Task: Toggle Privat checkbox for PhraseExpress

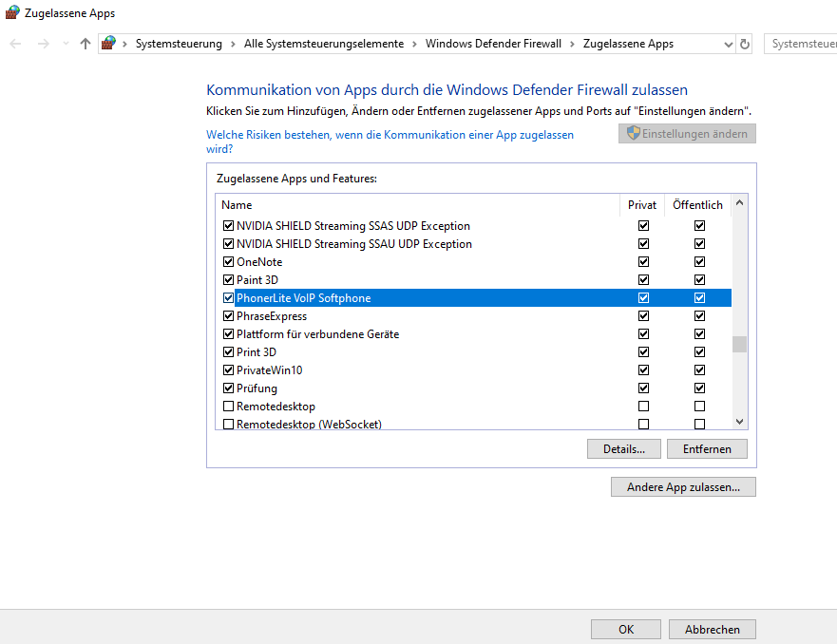Action: tap(644, 316)
